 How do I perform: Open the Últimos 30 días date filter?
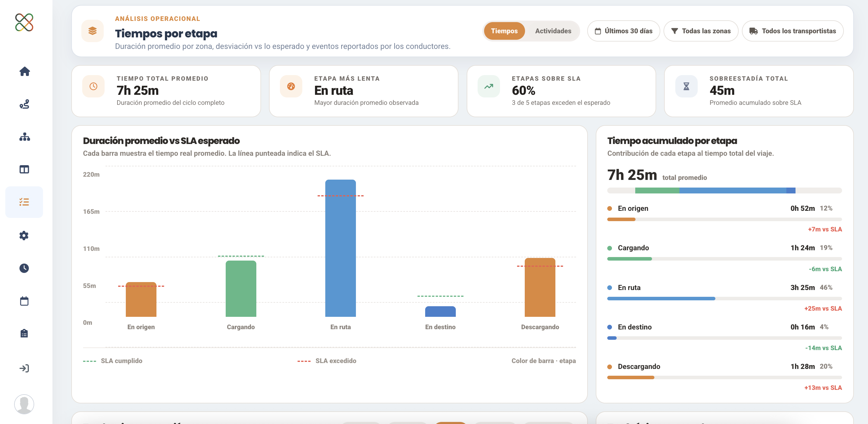(x=623, y=31)
